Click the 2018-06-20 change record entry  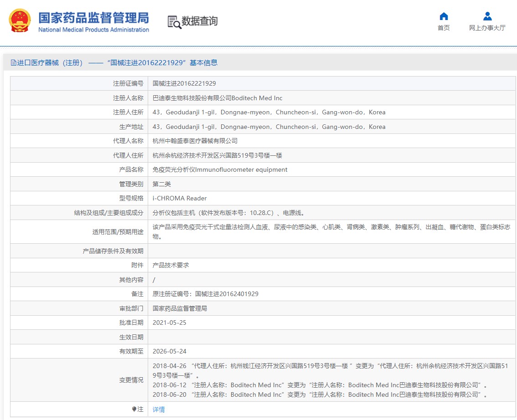(x=320, y=394)
